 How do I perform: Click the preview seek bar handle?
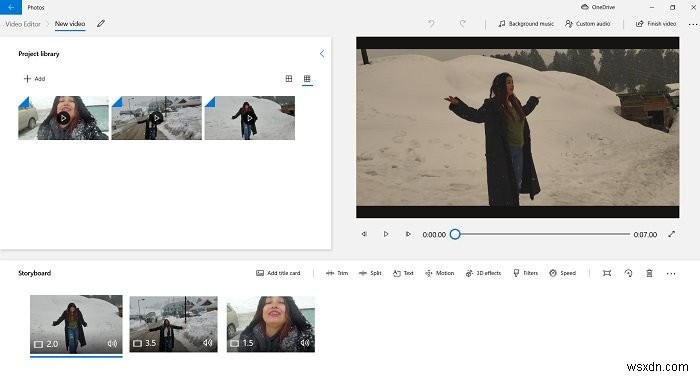pyautogui.click(x=455, y=234)
